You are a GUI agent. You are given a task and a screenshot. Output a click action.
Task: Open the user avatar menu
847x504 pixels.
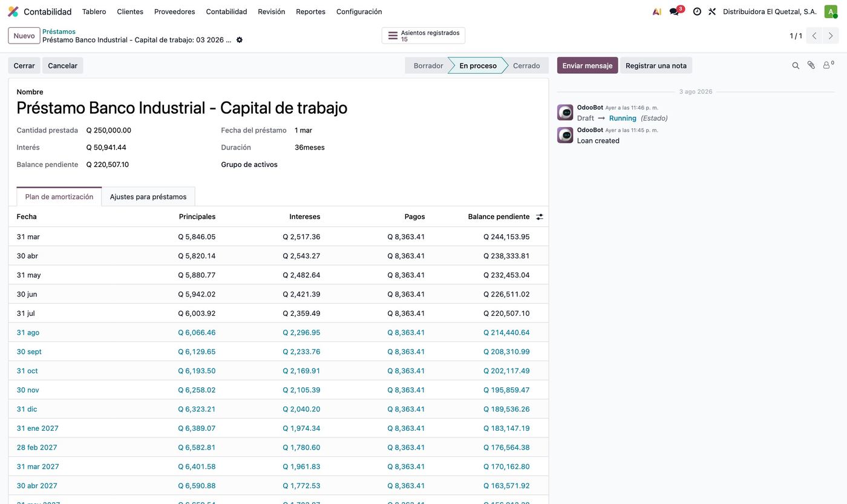click(x=831, y=11)
